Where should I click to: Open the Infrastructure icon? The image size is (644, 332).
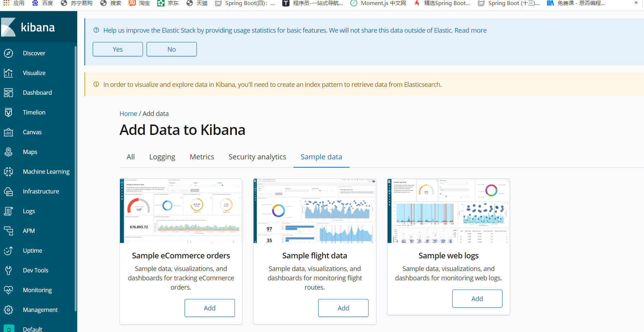[x=9, y=191]
